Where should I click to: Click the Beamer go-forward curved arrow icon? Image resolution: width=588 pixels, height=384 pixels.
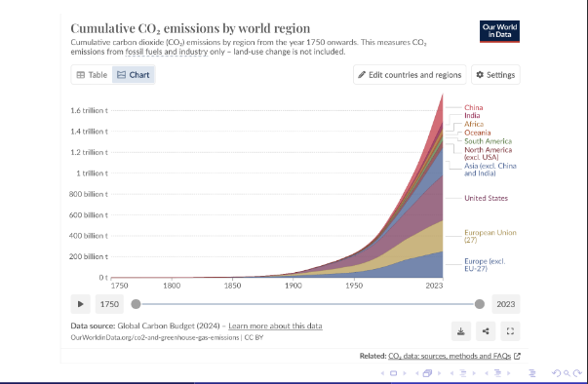577,373
